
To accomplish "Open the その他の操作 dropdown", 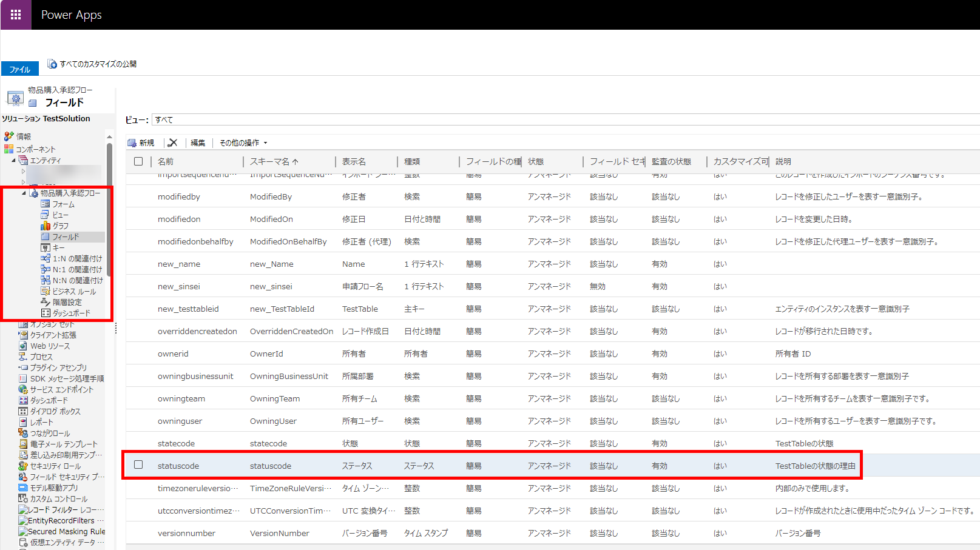I will pos(243,143).
